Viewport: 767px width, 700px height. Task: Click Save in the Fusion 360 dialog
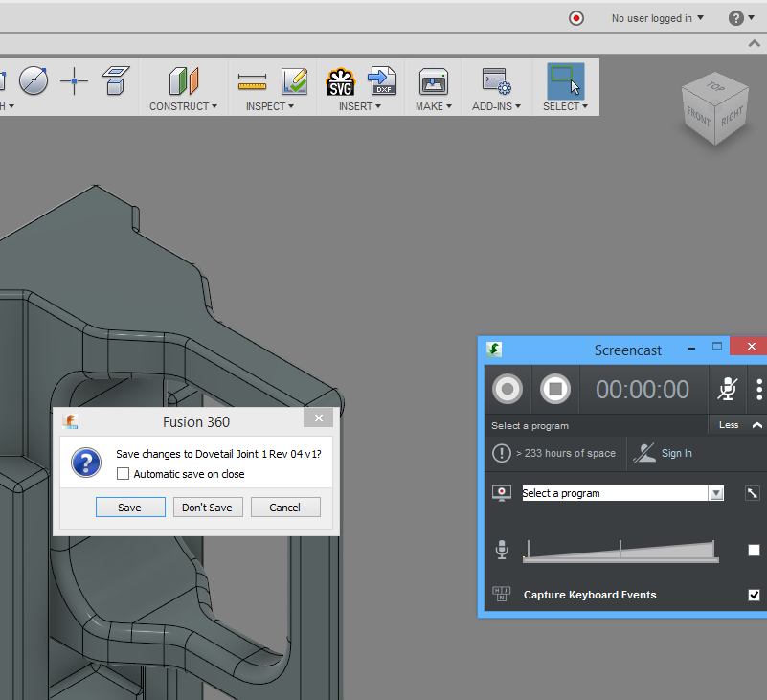tap(130, 508)
